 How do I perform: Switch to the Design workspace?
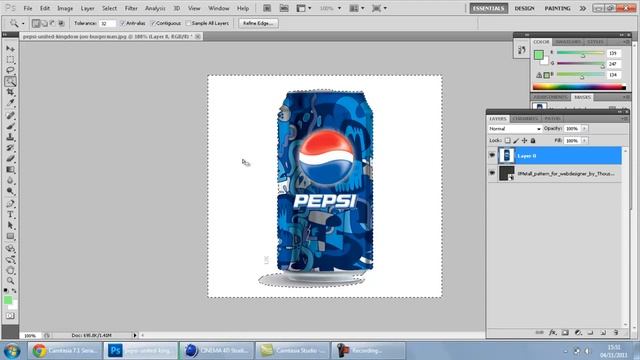pos(524,8)
